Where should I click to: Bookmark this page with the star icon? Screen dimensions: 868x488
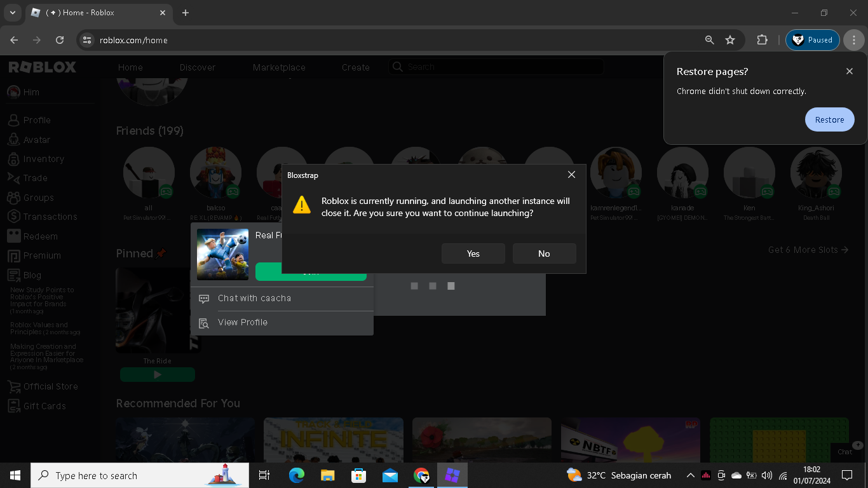click(730, 40)
